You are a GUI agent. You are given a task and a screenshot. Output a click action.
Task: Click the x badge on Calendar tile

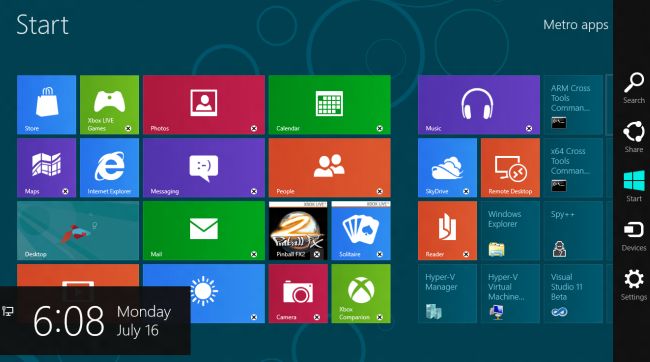point(380,129)
